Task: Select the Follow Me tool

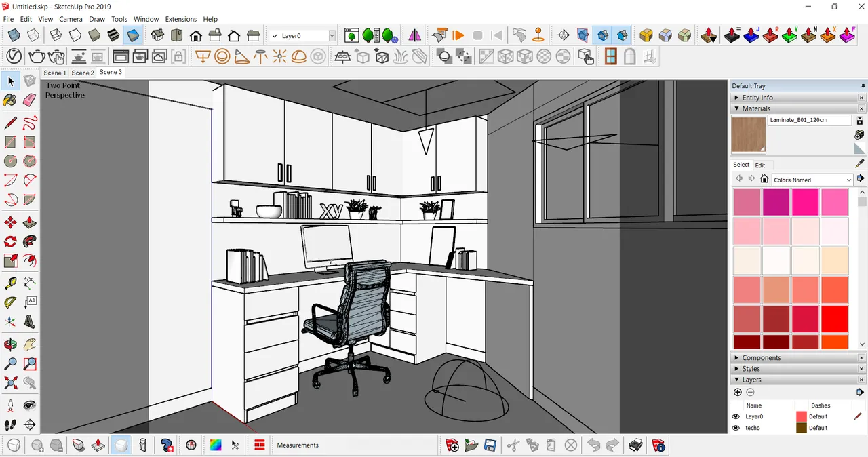Action: point(29,241)
